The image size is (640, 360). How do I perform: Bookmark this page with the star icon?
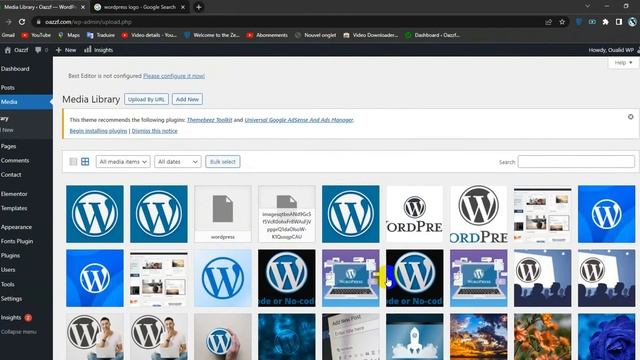pyautogui.click(x=562, y=22)
